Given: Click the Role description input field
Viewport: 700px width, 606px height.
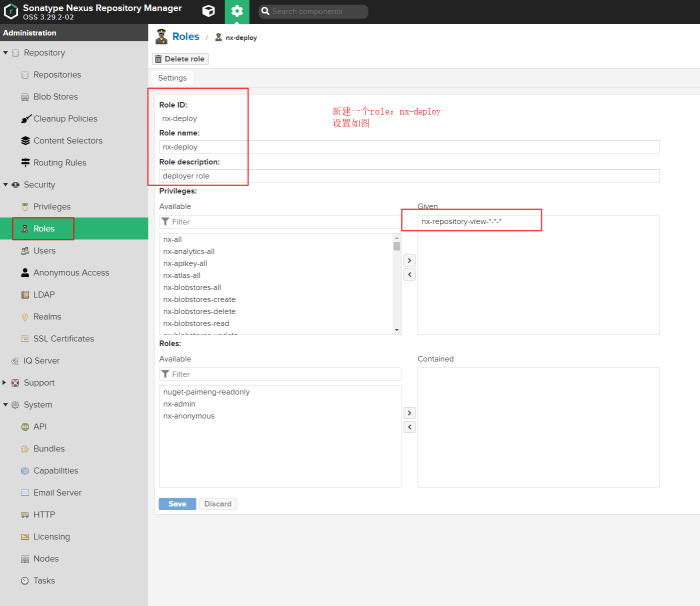Looking at the screenshot, I should (x=409, y=176).
